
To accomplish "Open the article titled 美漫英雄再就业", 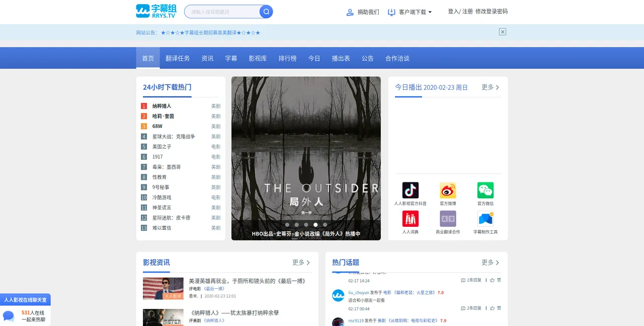I will click(x=248, y=281).
